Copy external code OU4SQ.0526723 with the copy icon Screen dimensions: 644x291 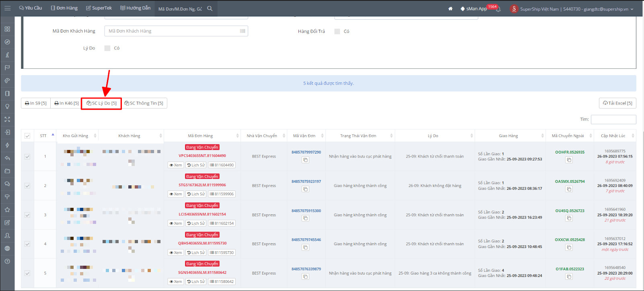(x=569, y=218)
